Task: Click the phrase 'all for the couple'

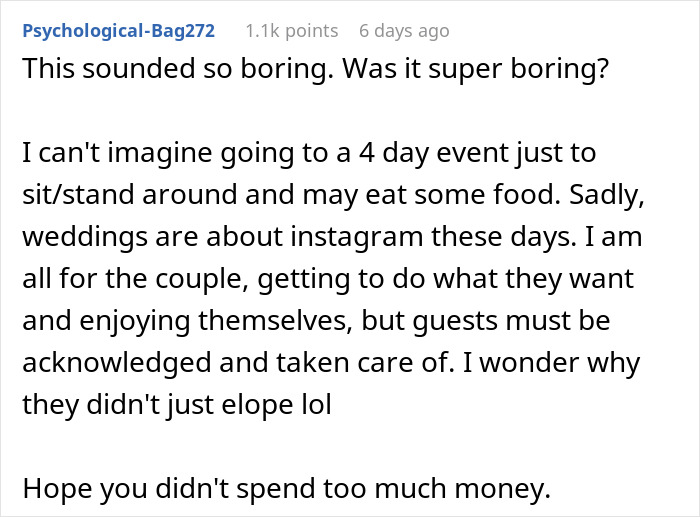Action: (123, 284)
